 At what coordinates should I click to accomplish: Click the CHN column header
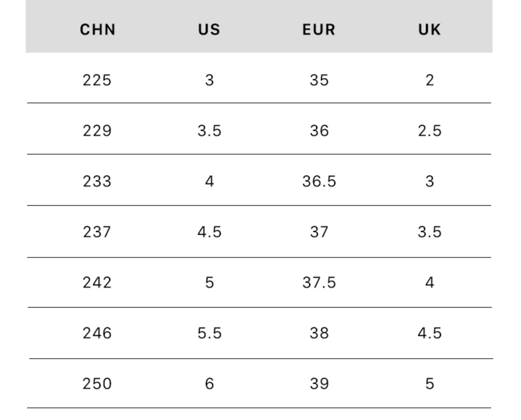click(97, 30)
